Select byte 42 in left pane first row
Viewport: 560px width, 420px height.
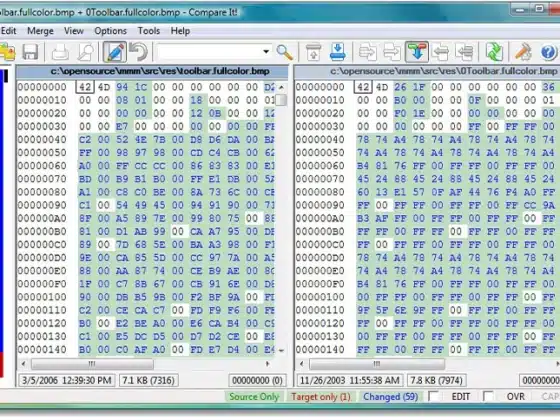(x=85, y=87)
